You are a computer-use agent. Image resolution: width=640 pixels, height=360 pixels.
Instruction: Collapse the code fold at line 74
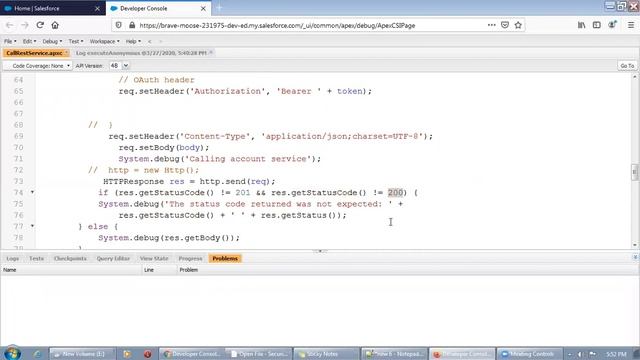tap(32, 192)
